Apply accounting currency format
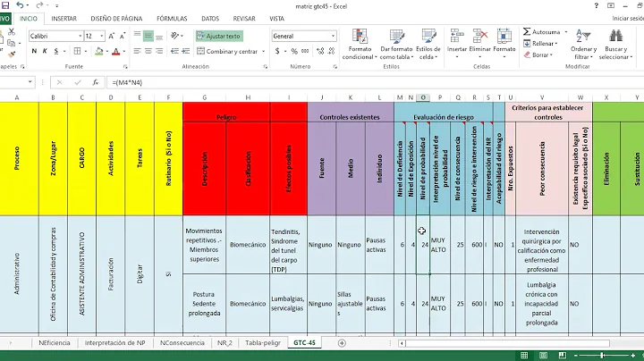The image size is (644, 361). tap(277, 51)
